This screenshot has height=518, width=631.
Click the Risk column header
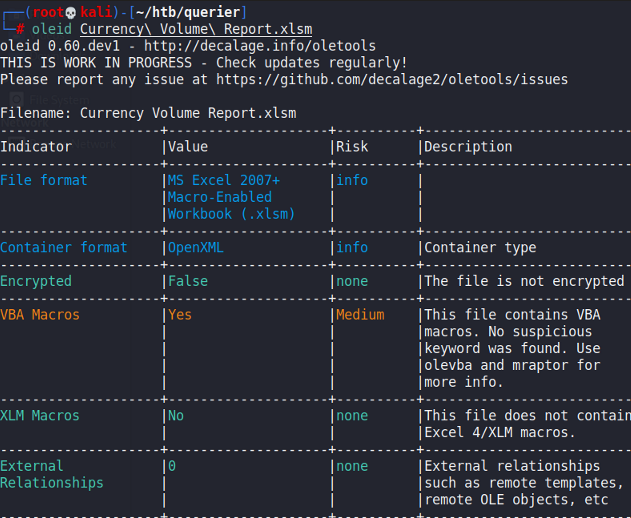[352, 147]
